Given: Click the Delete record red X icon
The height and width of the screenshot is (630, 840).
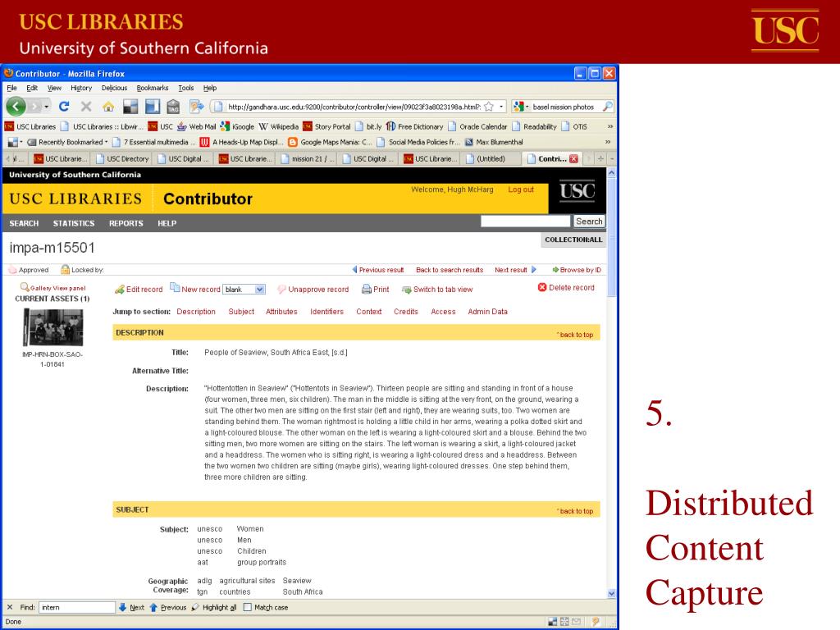Looking at the screenshot, I should click(x=542, y=287).
